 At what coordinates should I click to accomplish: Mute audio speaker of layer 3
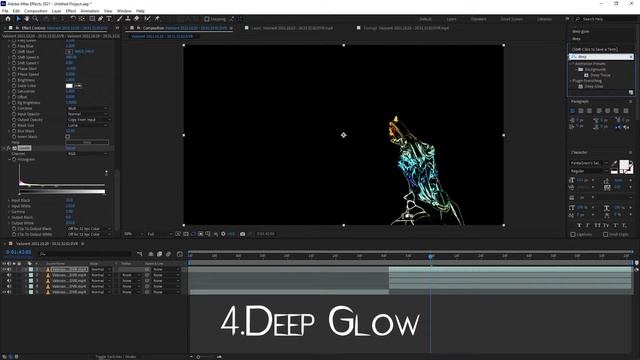9,281
